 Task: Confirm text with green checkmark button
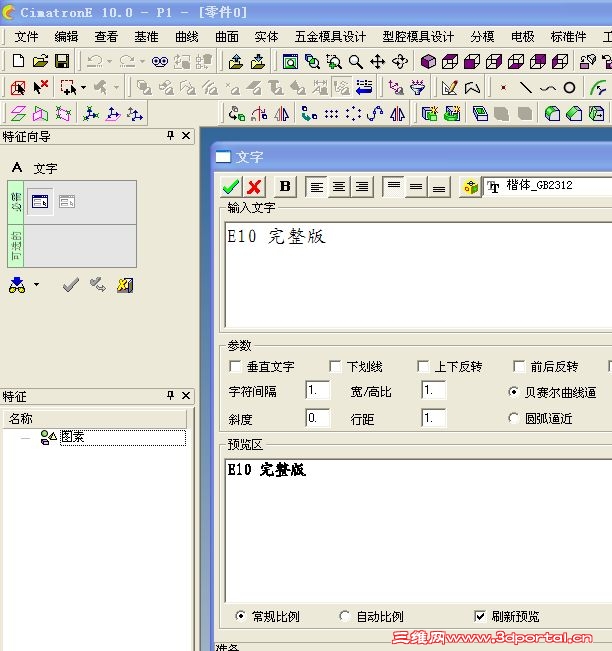click(231, 187)
